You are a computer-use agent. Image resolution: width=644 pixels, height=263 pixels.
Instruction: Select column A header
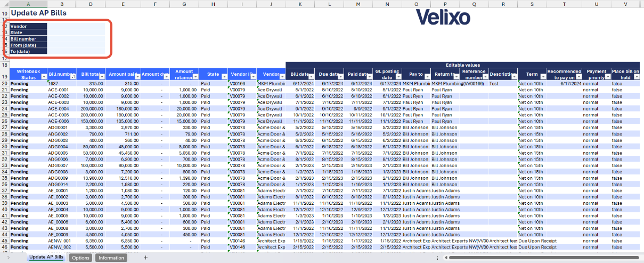(x=28, y=4)
